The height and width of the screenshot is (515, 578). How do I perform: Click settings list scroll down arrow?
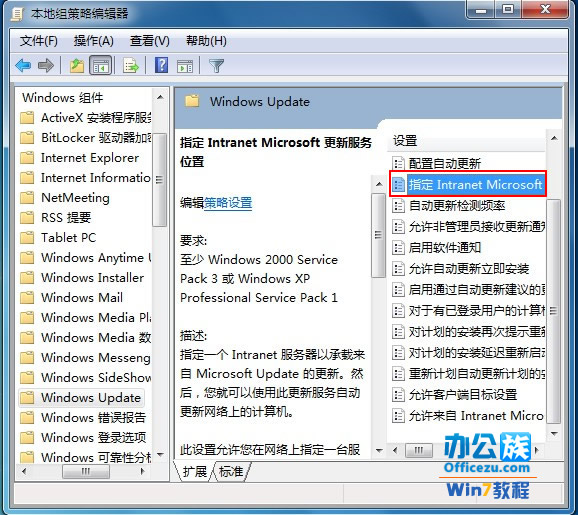(554, 434)
